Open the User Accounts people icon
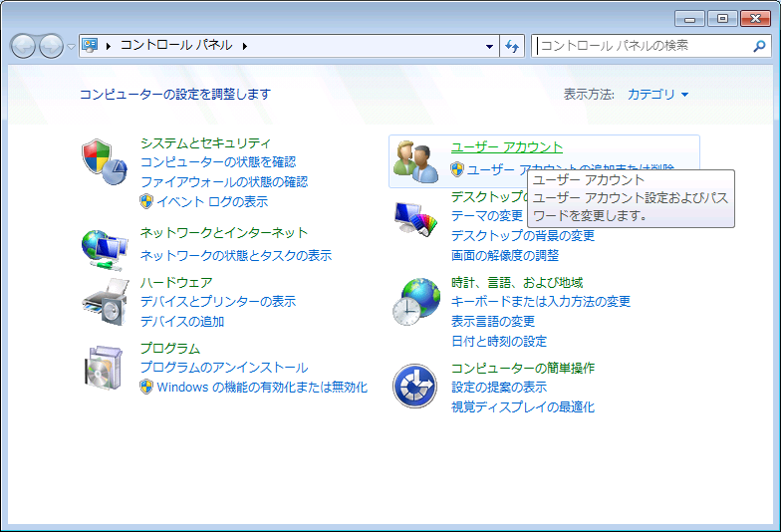This screenshot has width=781, height=532. (416, 161)
